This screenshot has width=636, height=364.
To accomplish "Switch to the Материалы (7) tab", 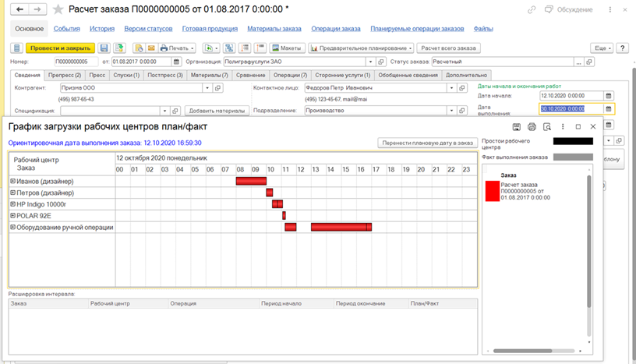I will click(210, 76).
